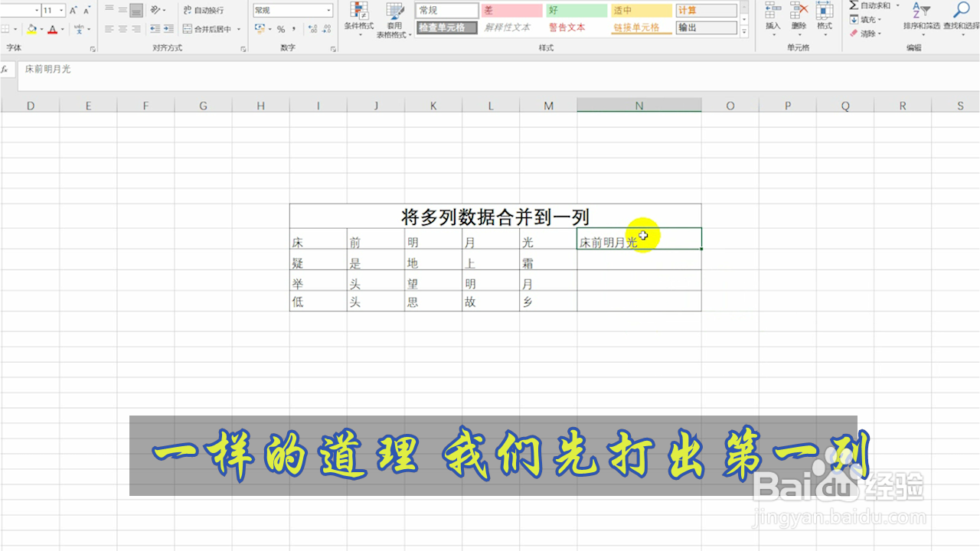Select the merged title 将多列数据合并到一列
This screenshot has width=980, height=551.
pos(495,217)
